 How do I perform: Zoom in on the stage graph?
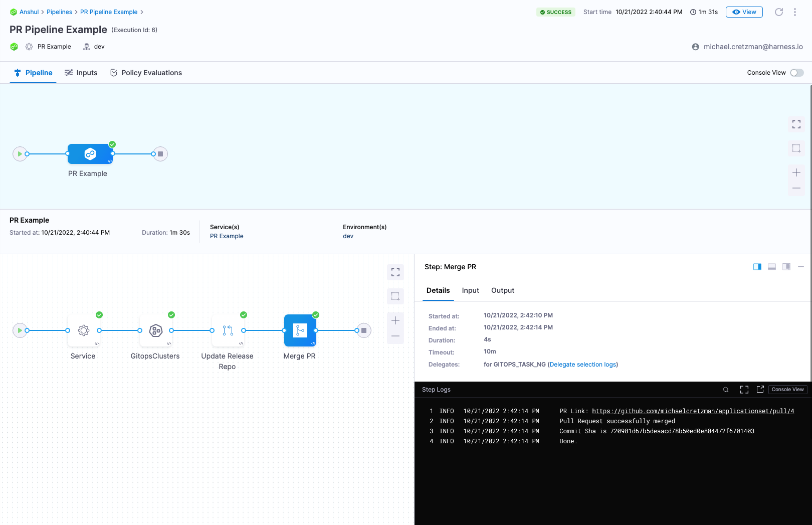click(x=796, y=172)
